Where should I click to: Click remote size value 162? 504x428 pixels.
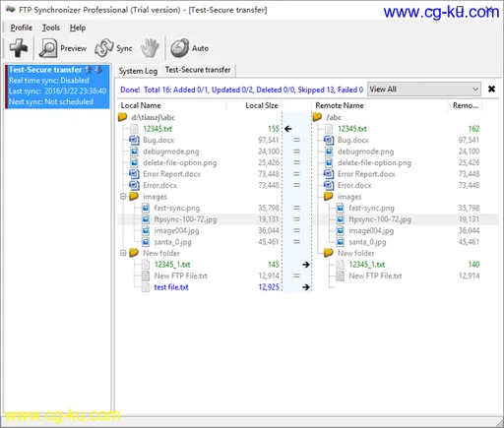click(x=473, y=129)
